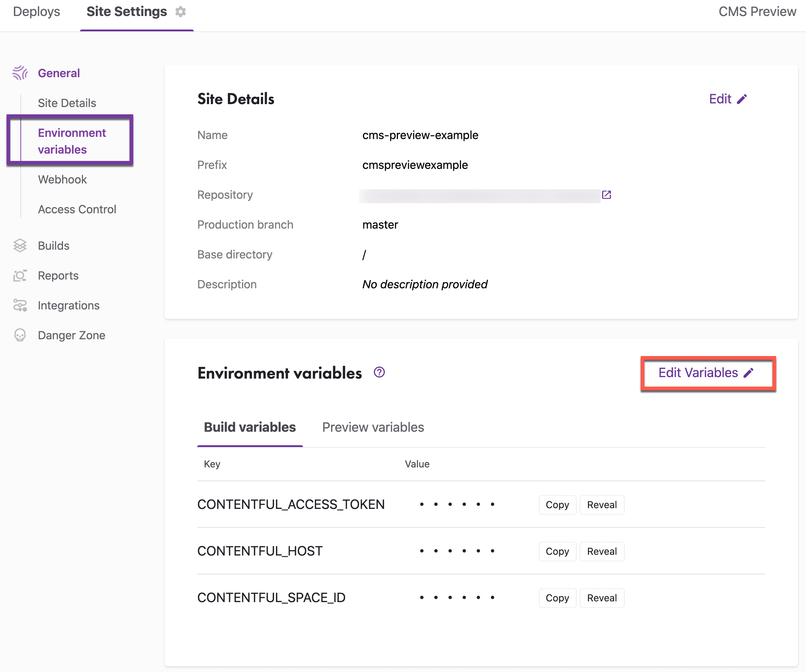Viewport: 806px width, 672px height.
Task: Click the Builds stack icon in sidebar
Action: coord(20,246)
